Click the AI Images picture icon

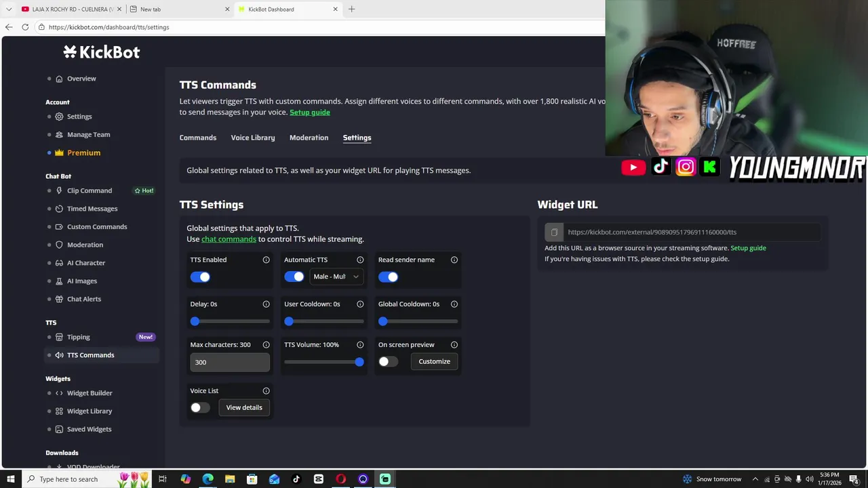click(59, 281)
